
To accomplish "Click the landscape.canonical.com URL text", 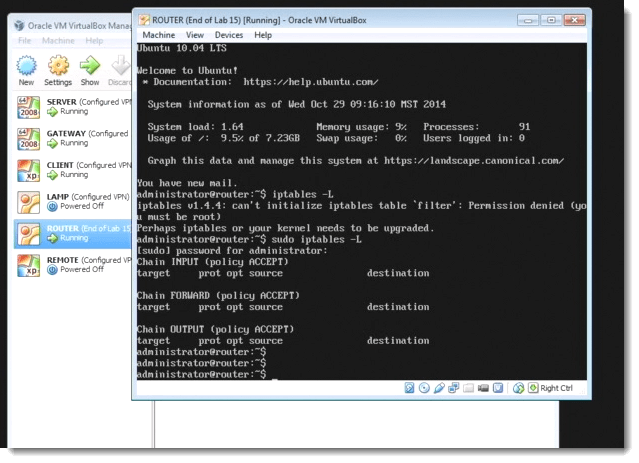I will (x=474, y=161).
